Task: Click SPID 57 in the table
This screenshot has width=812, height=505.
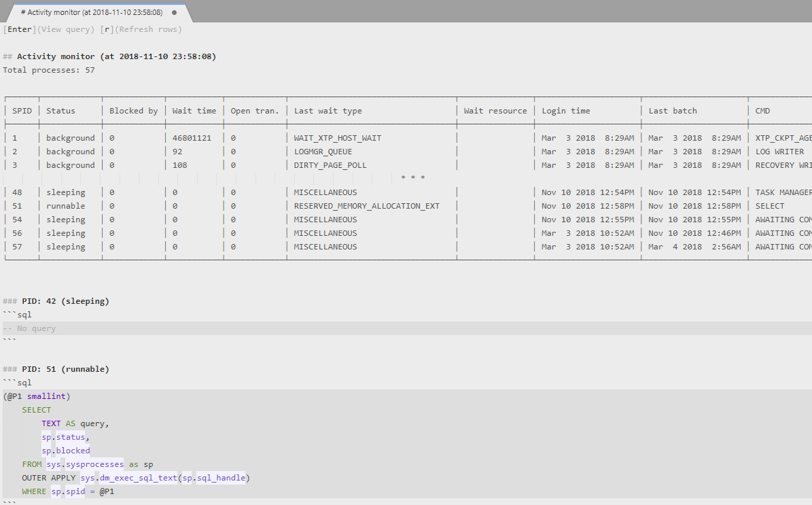Action: [17, 247]
